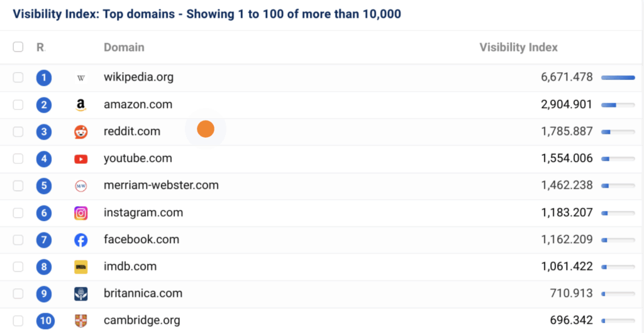
Task: Select the checkbox for youtube.com
Action: pos(18,159)
